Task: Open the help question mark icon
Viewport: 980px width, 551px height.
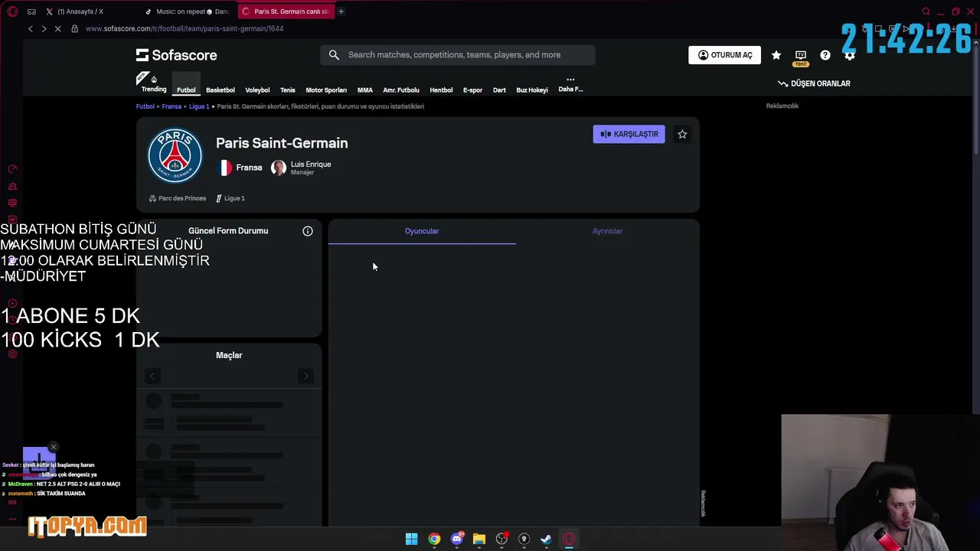Action: 825,55
